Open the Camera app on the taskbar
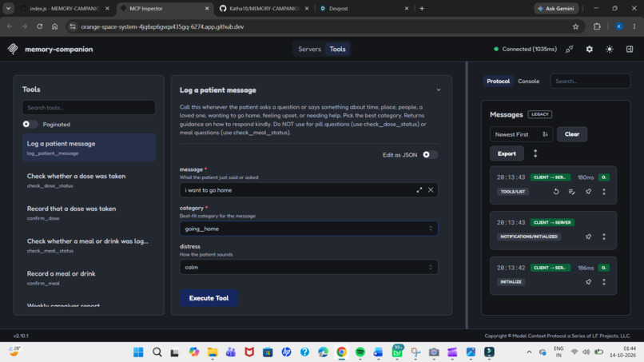Image resolution: width=644 pixels, height=362 pixels. coord(434,352)
